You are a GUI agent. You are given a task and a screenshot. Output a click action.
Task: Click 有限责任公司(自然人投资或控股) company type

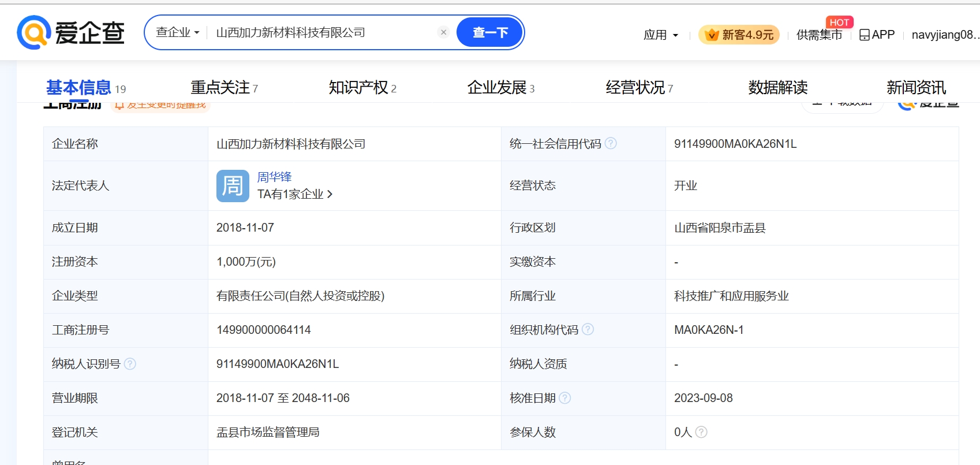[300, 296]
